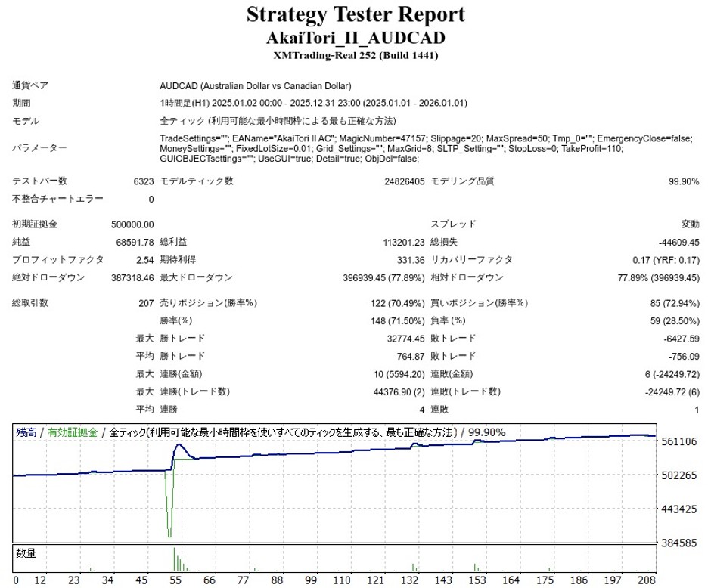Viewport: 711px width, 588px height.
Task: Click the 期待利得 value 331.36
Action: (x=411, y=260)
